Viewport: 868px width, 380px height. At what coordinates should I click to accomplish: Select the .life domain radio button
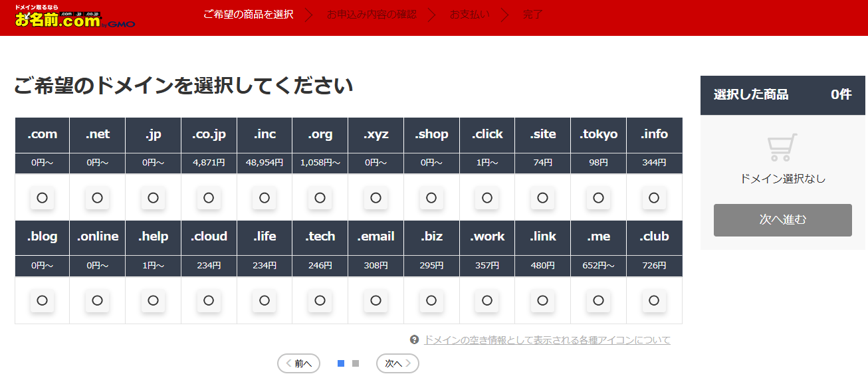(x=265, y=300)
